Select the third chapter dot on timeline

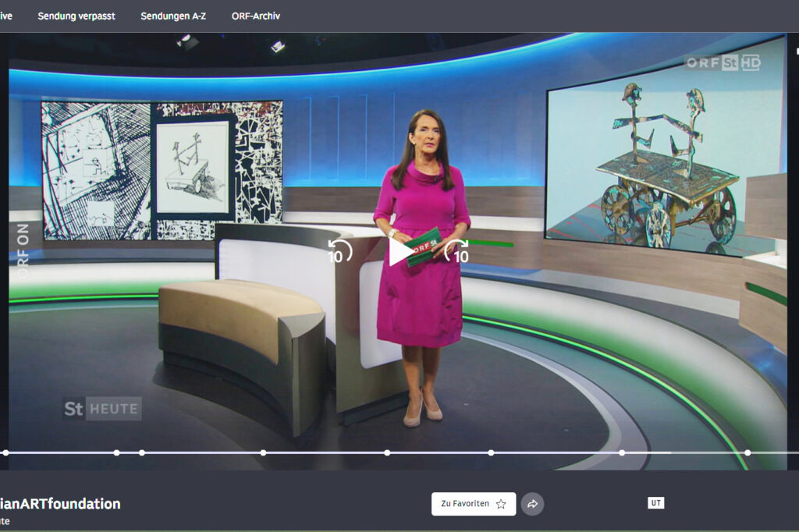pos(142,452)
